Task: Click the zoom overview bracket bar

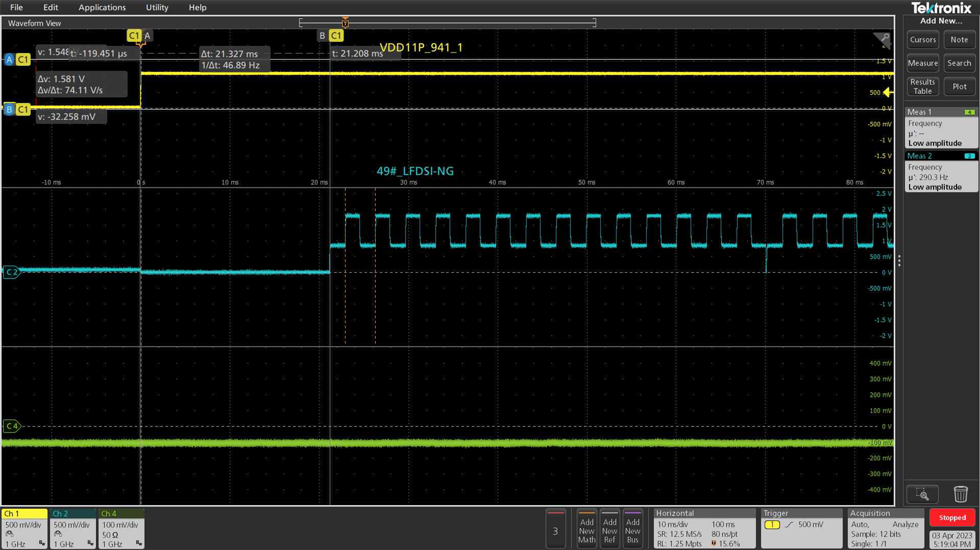Action: (x=447, y=23)
